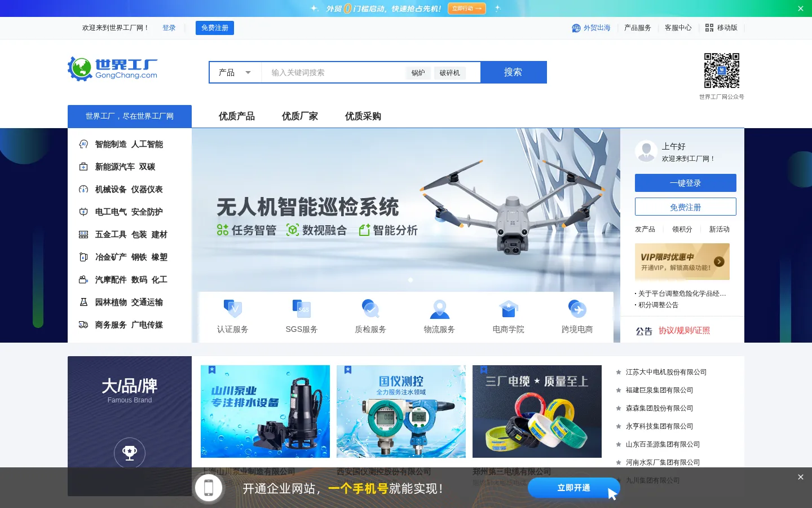Switch to 优质产品 tab
This screenshot has height=508, width=812.
tap(237, 116)
